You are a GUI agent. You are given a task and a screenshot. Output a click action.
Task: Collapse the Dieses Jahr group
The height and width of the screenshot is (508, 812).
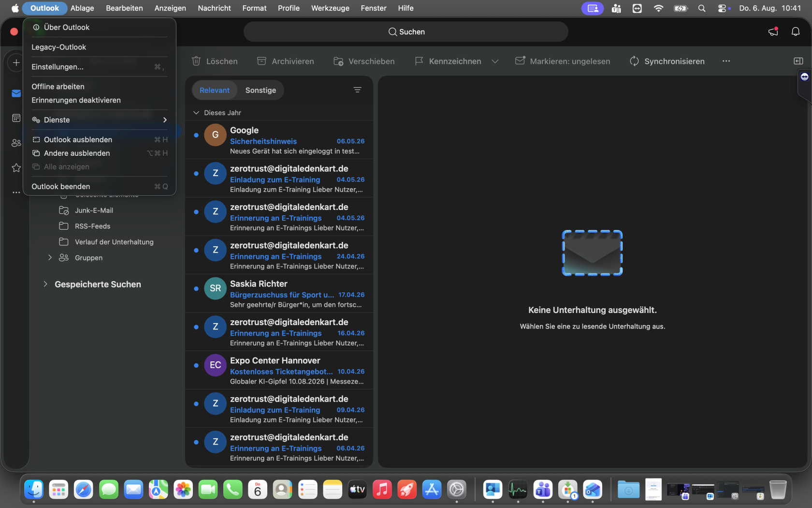196,113
